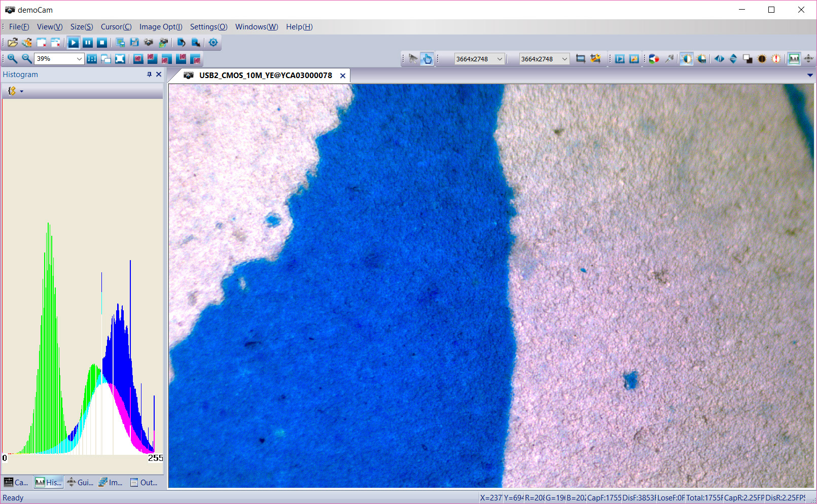Expand the first 3664x2748 resolution dropdown
Screen dimensions: 817x504
click(x=500, y=59)
